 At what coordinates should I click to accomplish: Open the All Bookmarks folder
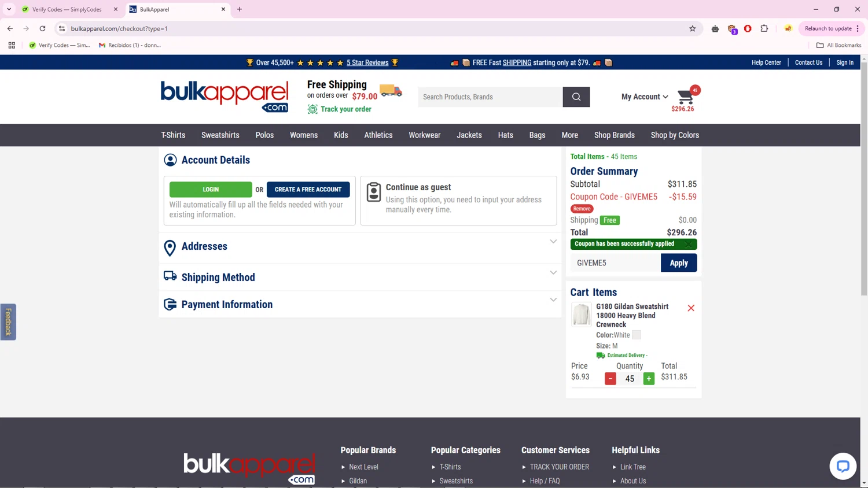tap(838, 45)
